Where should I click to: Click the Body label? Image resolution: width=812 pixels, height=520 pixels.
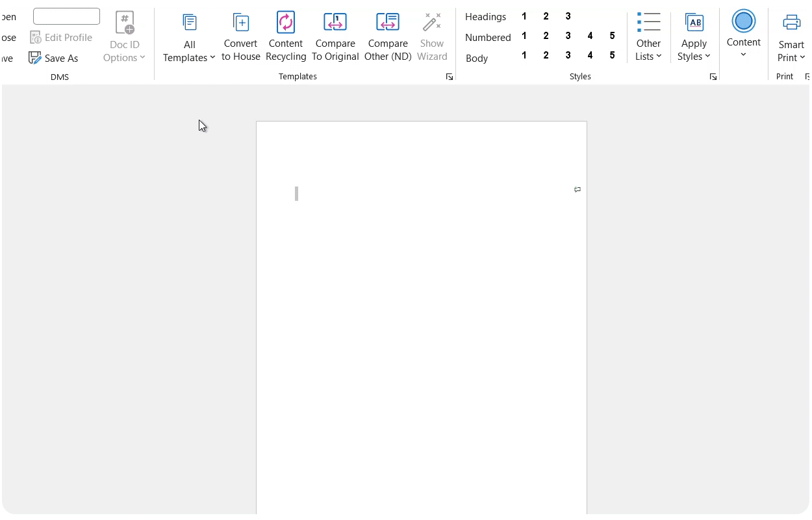pos(477,58)
